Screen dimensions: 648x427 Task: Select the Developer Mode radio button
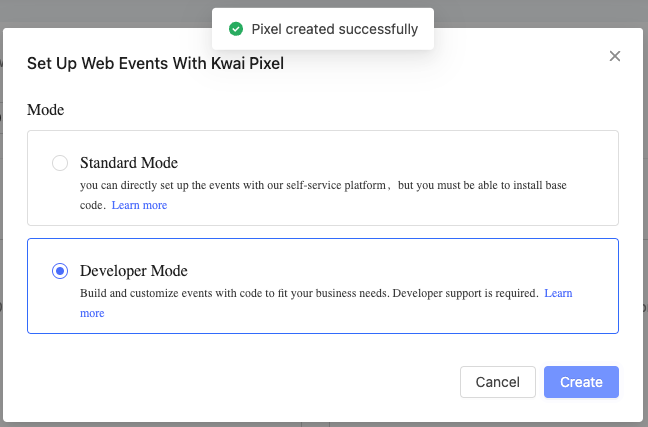[60, 271]
